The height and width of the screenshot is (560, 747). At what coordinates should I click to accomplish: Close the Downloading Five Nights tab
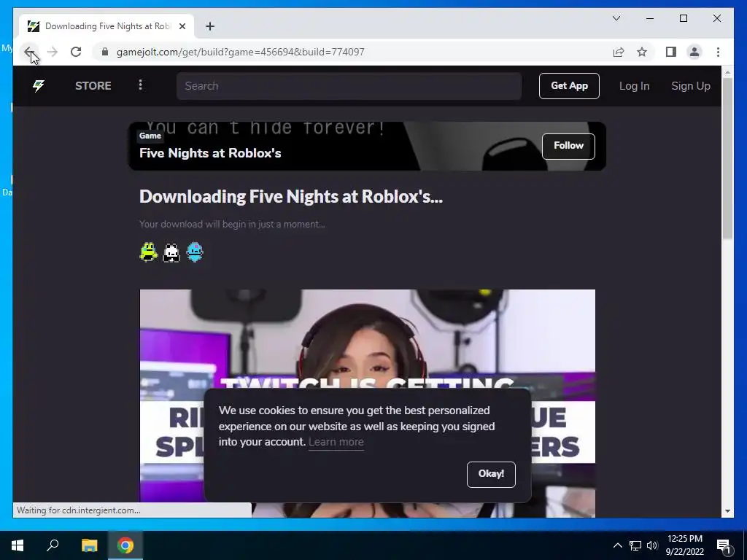tap(182, 26)
